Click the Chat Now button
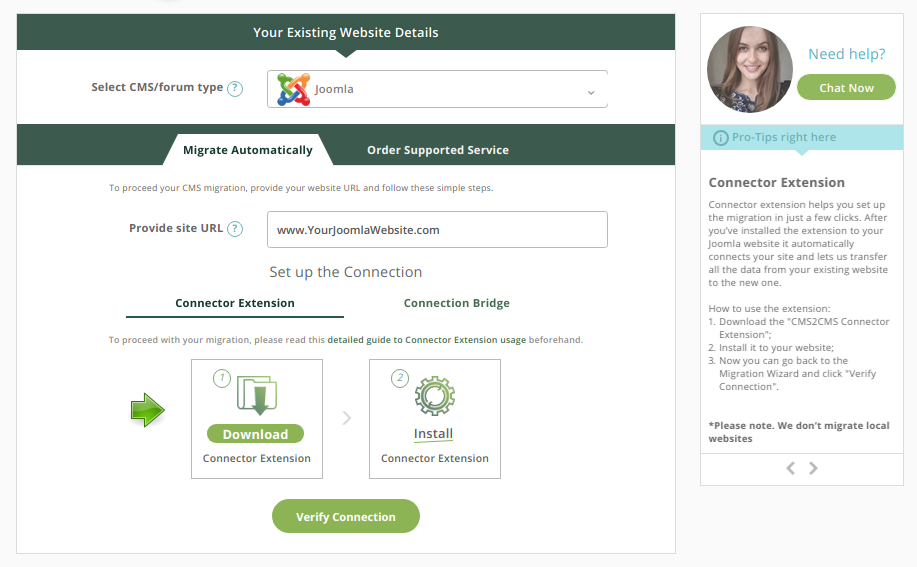 (846, 88)
